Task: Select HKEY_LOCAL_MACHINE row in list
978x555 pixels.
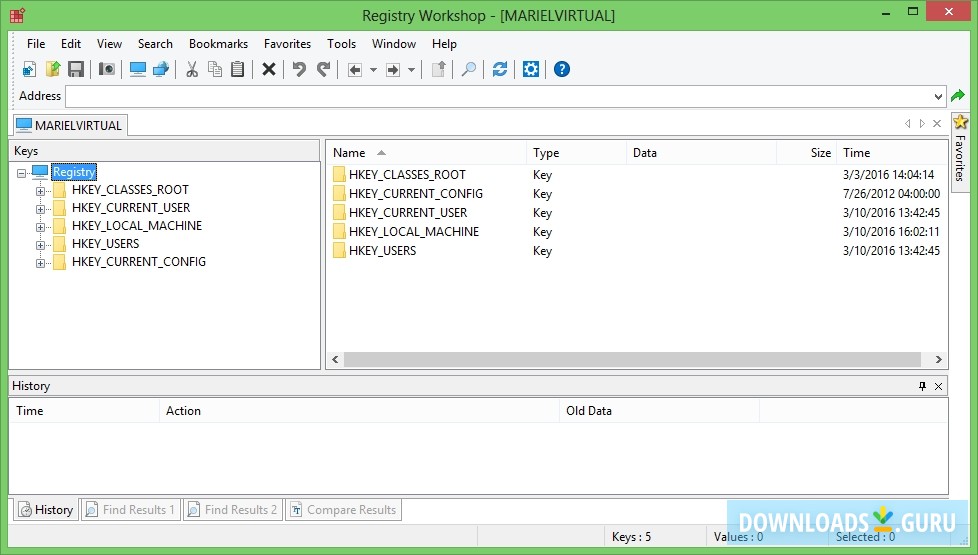Action: 636,231
